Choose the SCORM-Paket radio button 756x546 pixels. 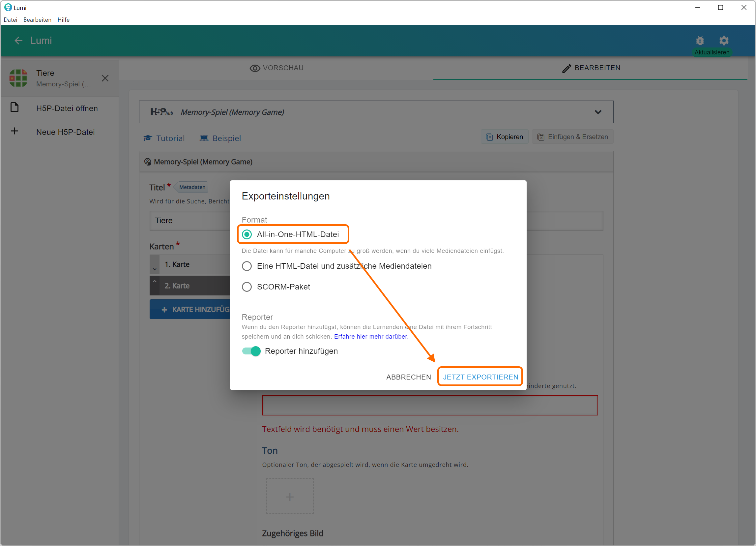coord(247,287)
